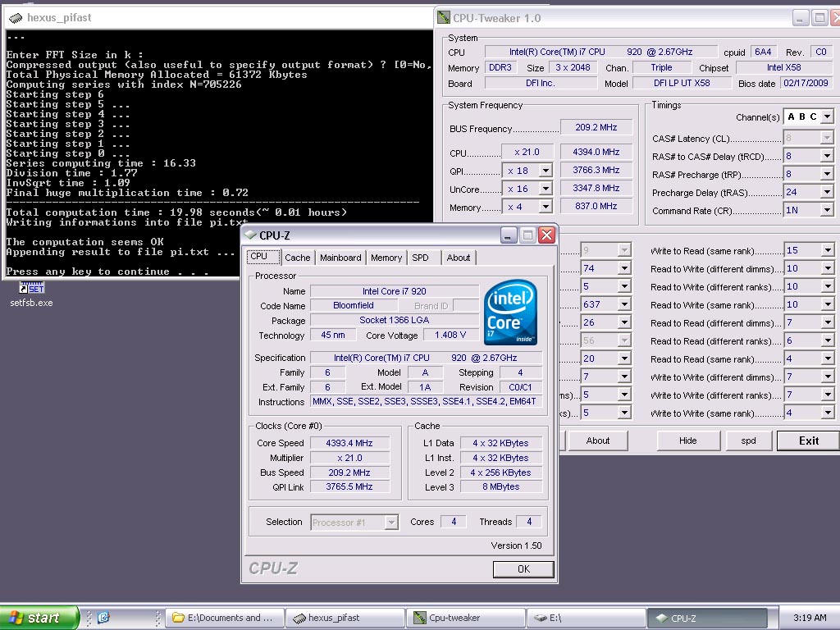Open Read to Read (different ranks) dropdown
Viewport: 840px width, 630px height.
(829, 340)
